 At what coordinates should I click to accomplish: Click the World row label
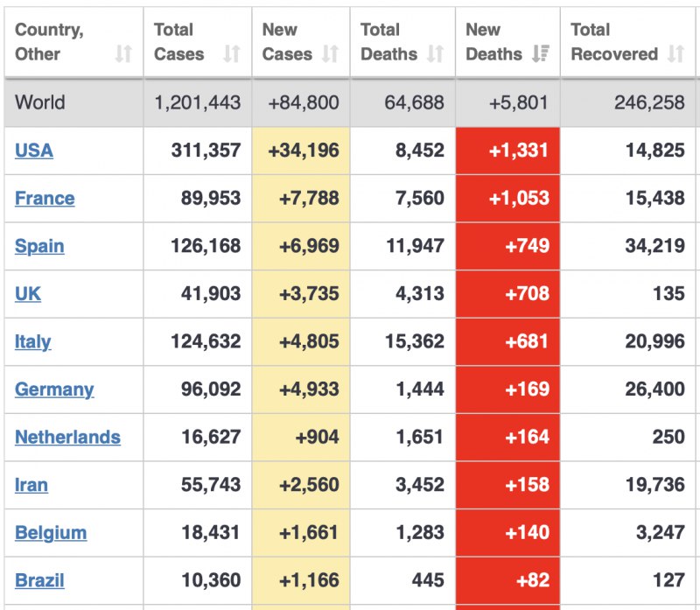pyautogui.click(x=40, y=102)
